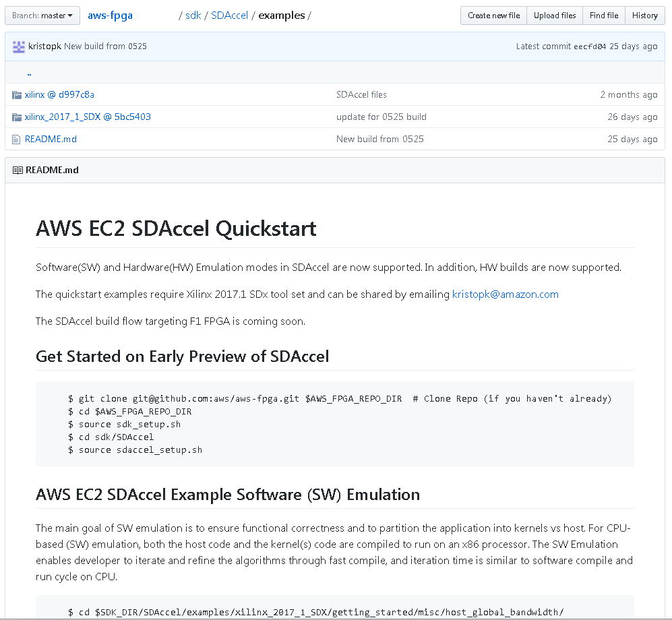Open the Find file button
This screenshot has width=672, height=620.
[604, 15]
